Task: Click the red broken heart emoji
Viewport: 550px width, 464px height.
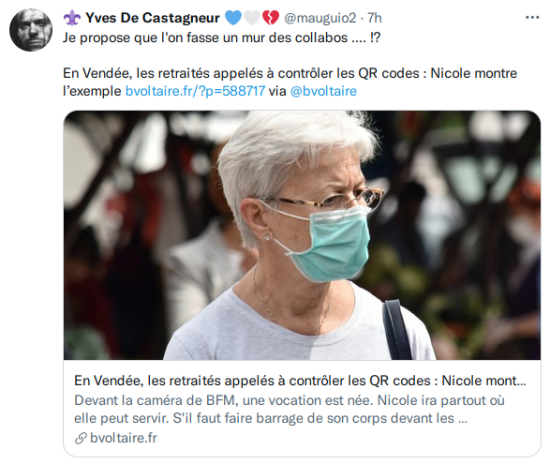Action: (270, 18)
